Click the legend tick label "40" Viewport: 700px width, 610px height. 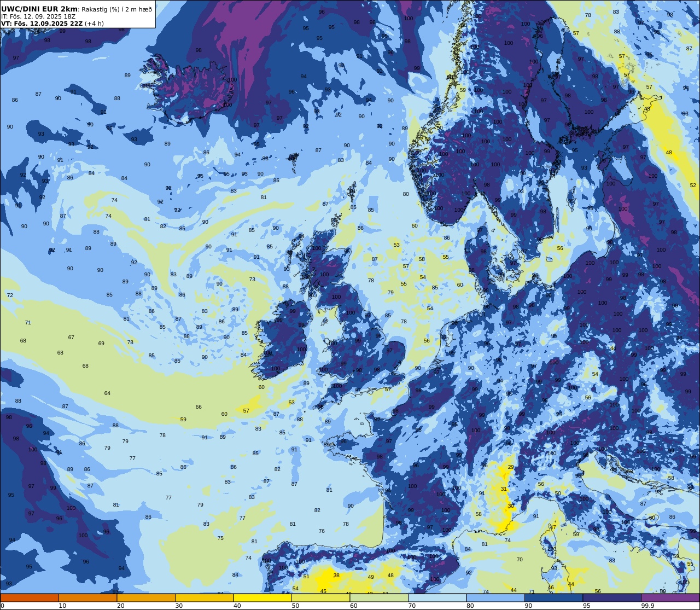coord(237,606)
